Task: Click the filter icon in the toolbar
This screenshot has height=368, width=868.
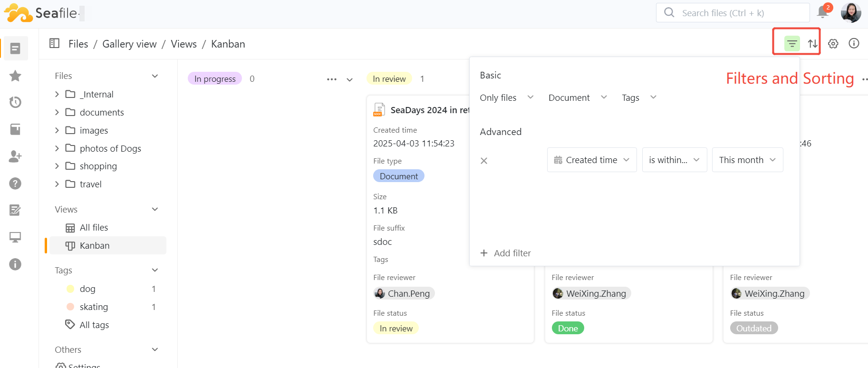Action: point(791,44)
